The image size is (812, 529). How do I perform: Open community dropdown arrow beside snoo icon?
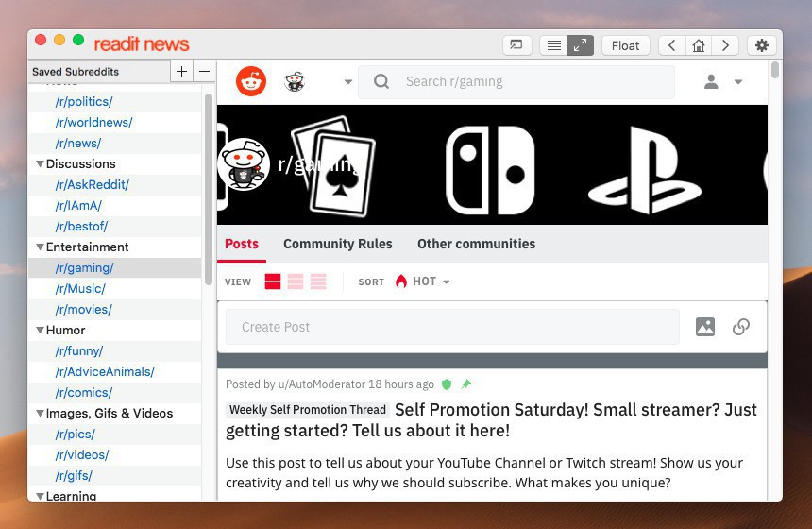coord(348,82)
